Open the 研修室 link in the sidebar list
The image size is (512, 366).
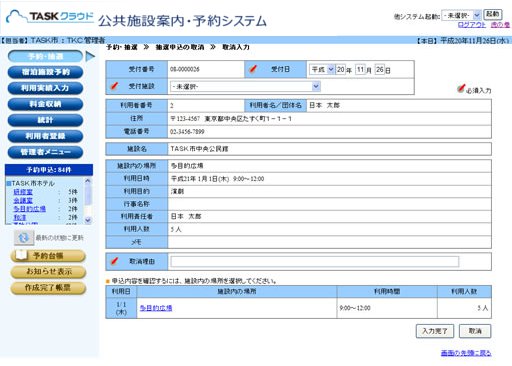pos(23,192)
